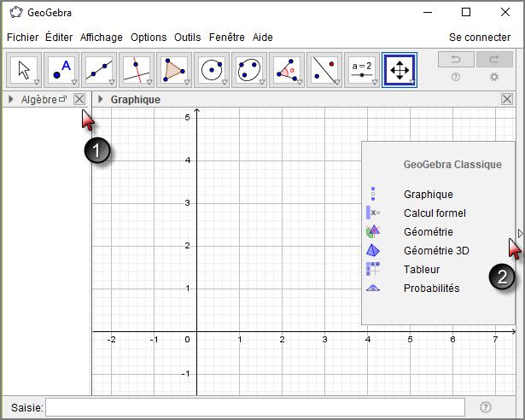Open the Fichier menu
Viewport: 525px width, 420px height.
[x=22, y=38]
